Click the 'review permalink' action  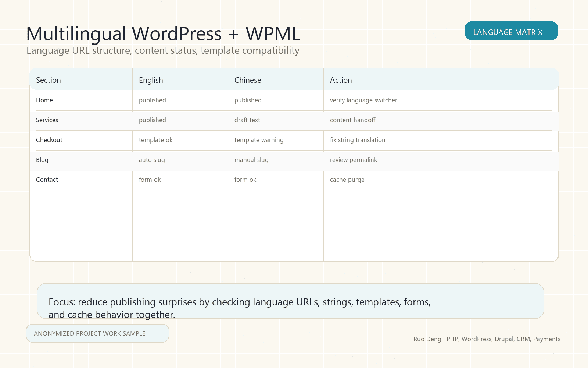coord(354,160)
